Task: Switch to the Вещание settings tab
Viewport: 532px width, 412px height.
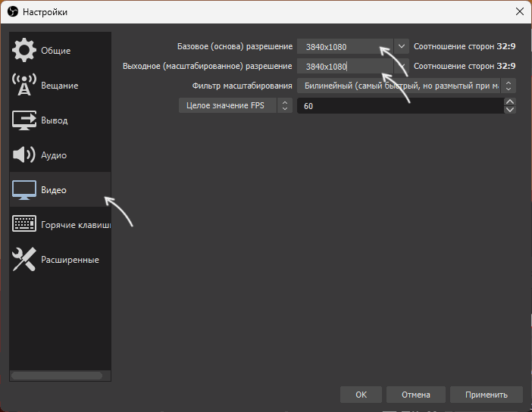Action: click(59, 86)
